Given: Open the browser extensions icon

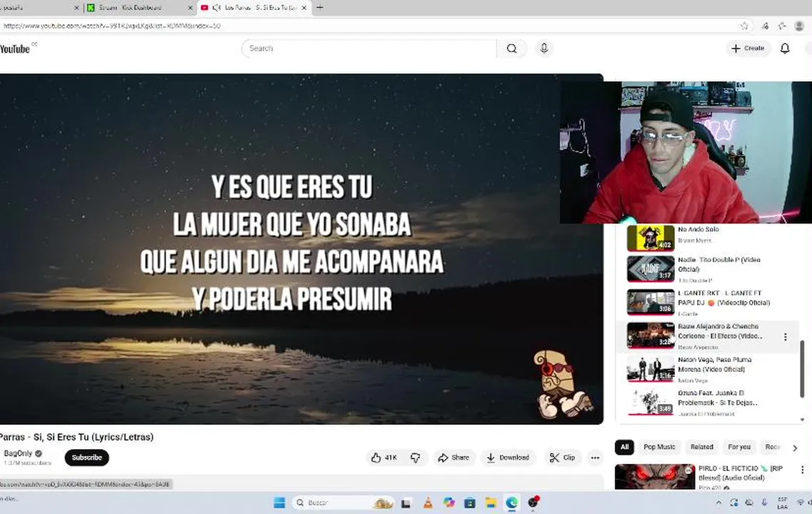Looking at the screenshot, I should coord(765,26).
